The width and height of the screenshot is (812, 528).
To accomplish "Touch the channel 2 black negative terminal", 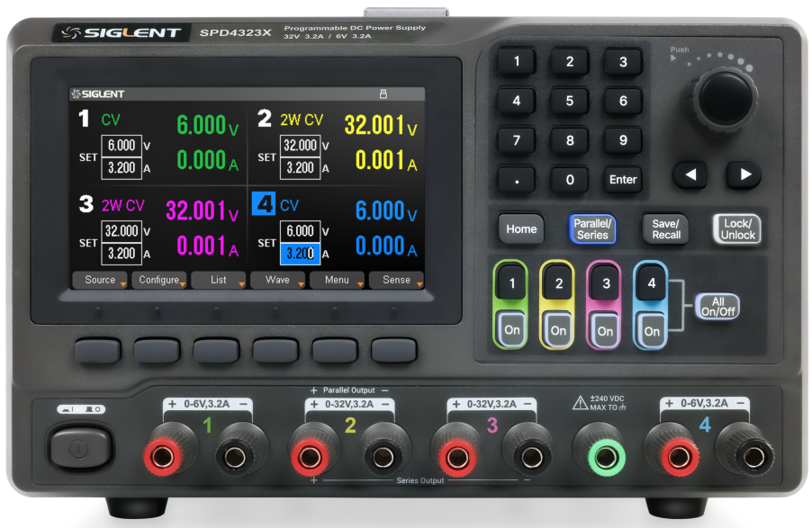I will coord(383,457).
